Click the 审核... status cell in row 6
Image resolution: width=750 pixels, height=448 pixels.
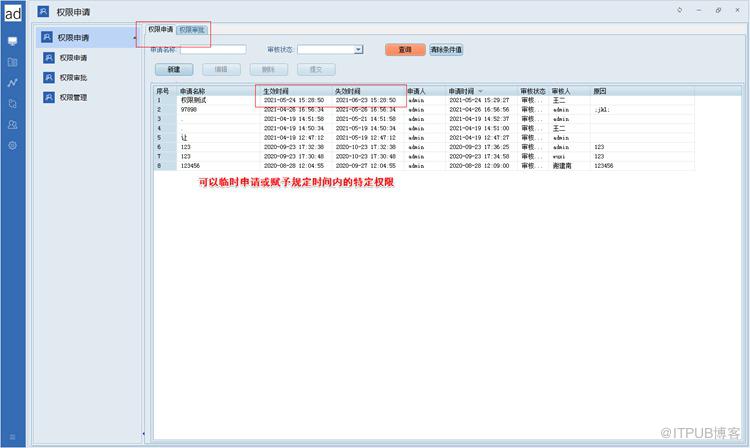tap(533, 147)
